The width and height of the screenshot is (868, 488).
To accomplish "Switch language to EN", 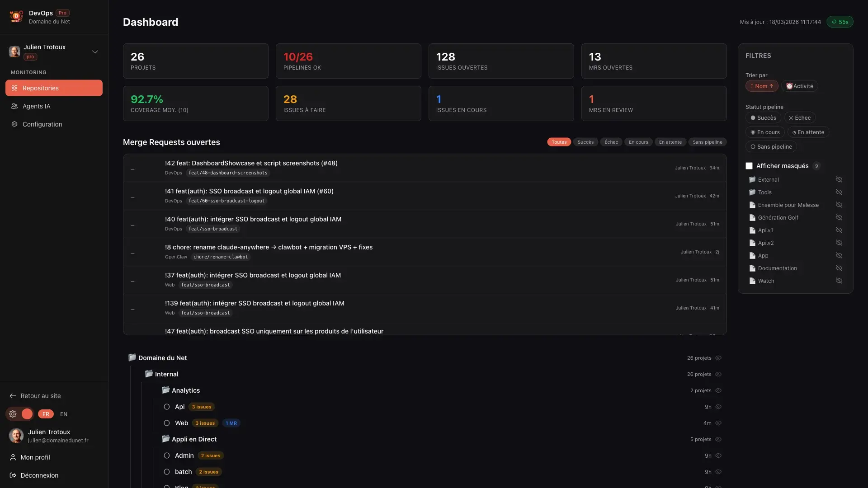I will (63, 414).
